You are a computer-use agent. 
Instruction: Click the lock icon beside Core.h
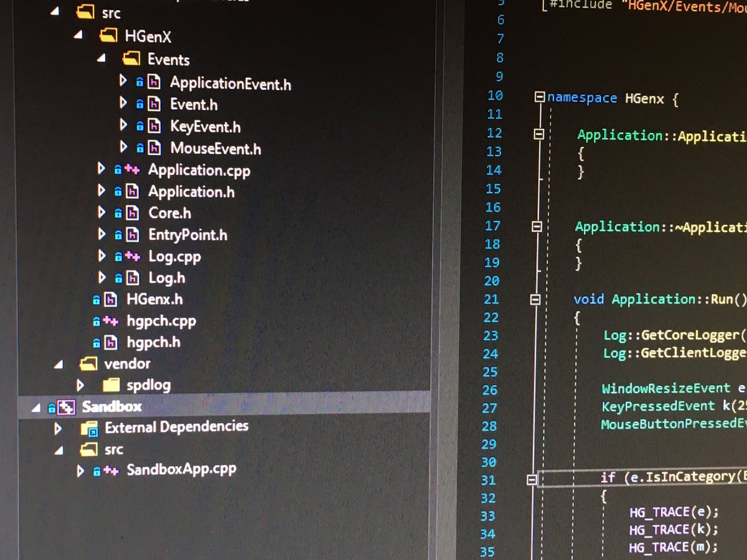click(x=118, y=214)
